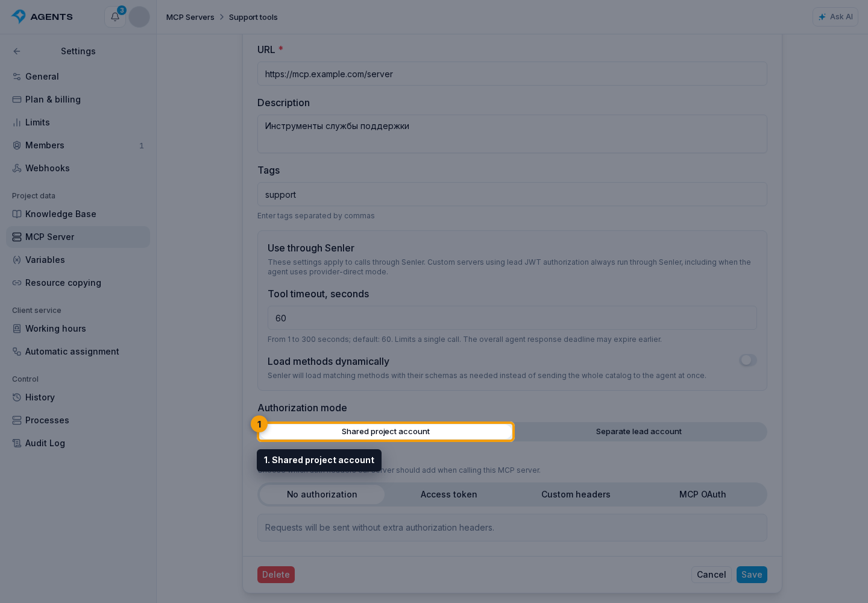The height and width of the screenshot is (603, 868).
Task: Click the Webhooks icon
Action: coord(17,168)
